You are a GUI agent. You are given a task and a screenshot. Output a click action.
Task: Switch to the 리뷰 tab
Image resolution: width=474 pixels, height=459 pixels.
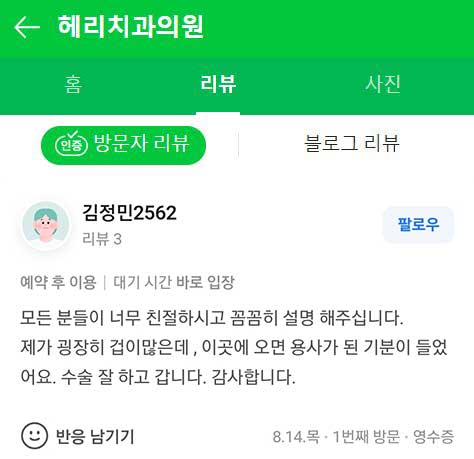[x=218, y=84]
